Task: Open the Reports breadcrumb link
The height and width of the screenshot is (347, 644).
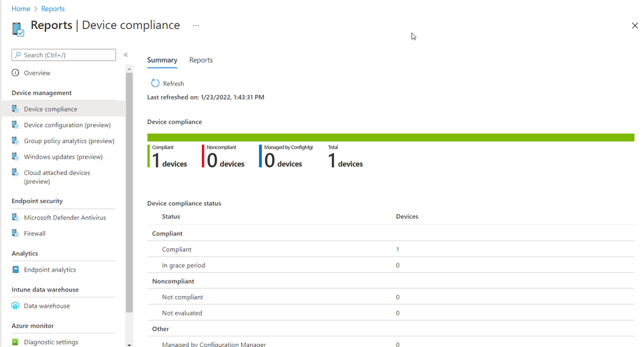Action: [x=53, y=9]
